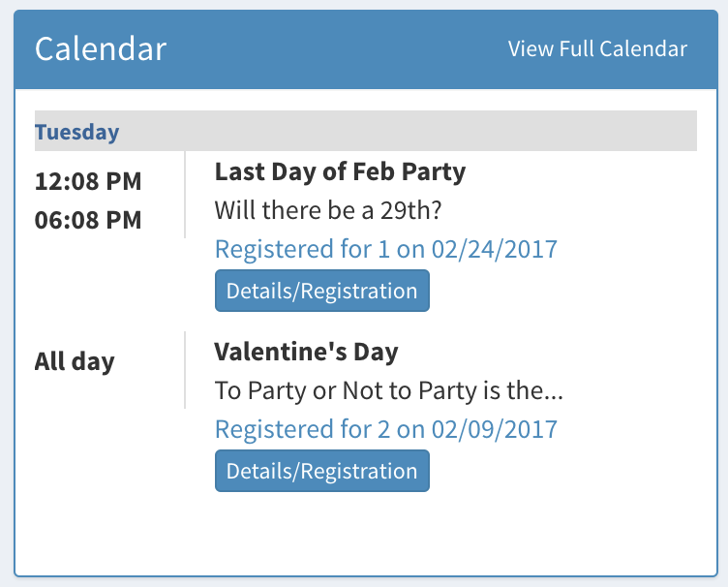Viewport: 728px width, 587px height.
Task: Click the 06:08 PM end time
Action: [88, 220]
